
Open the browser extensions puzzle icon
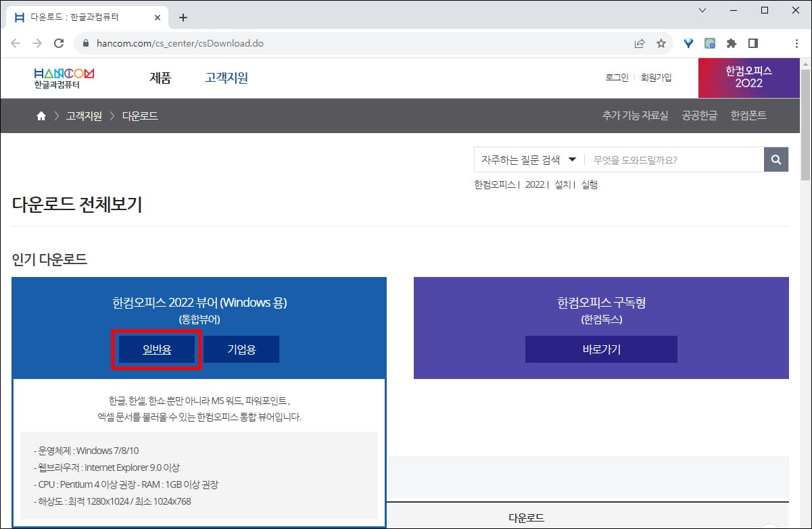tap(732, 42)
